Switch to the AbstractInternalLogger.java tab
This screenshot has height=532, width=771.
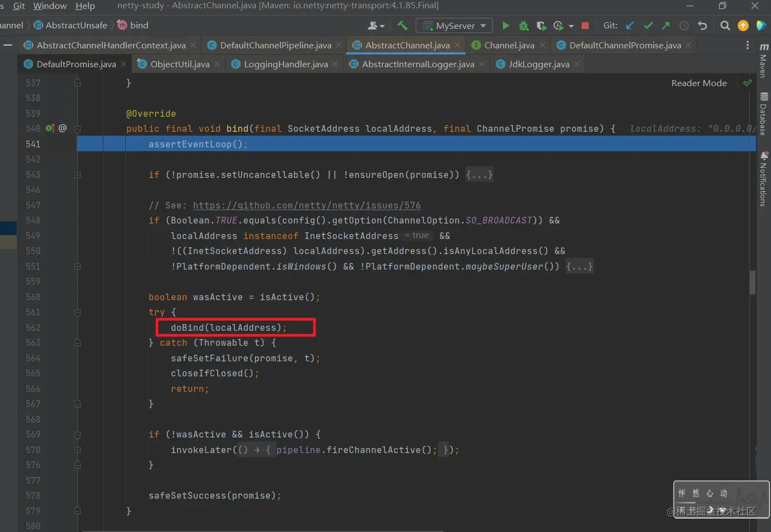coord(418,64)
